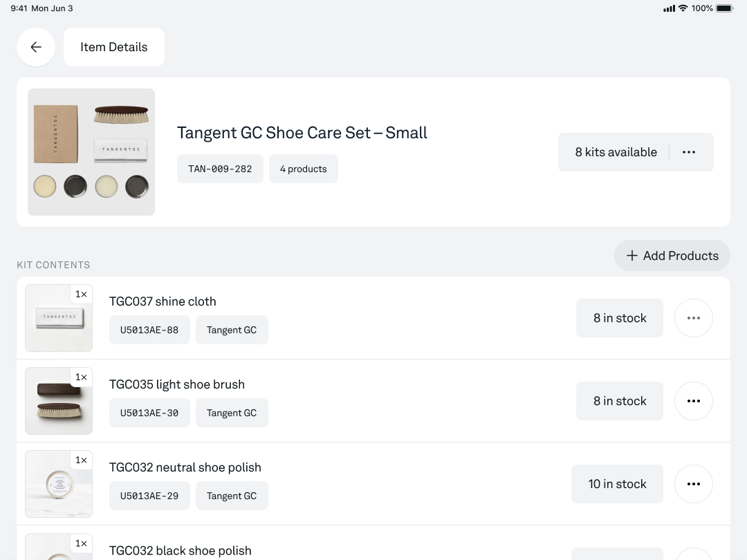Open more options for TGC035 light shoe brush
This screenshot has height=560, width=747.
(694, 401)
